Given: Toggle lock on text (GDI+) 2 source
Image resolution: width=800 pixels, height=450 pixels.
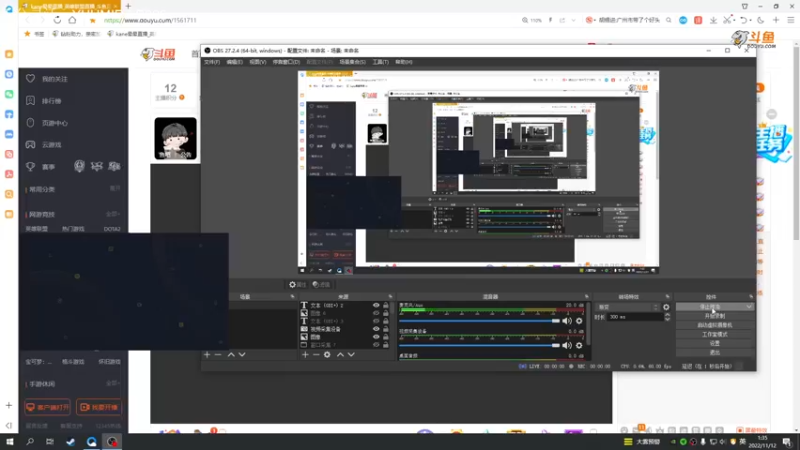Looking at the screenshot, I should 386,305.
